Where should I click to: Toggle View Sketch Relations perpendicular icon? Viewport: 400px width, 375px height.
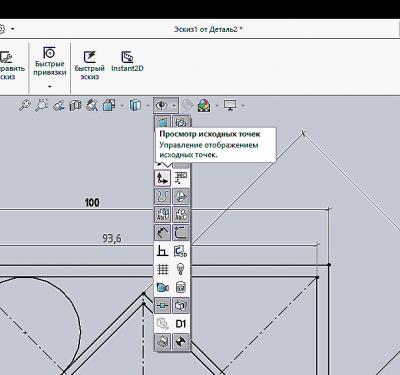click(163, 251)
